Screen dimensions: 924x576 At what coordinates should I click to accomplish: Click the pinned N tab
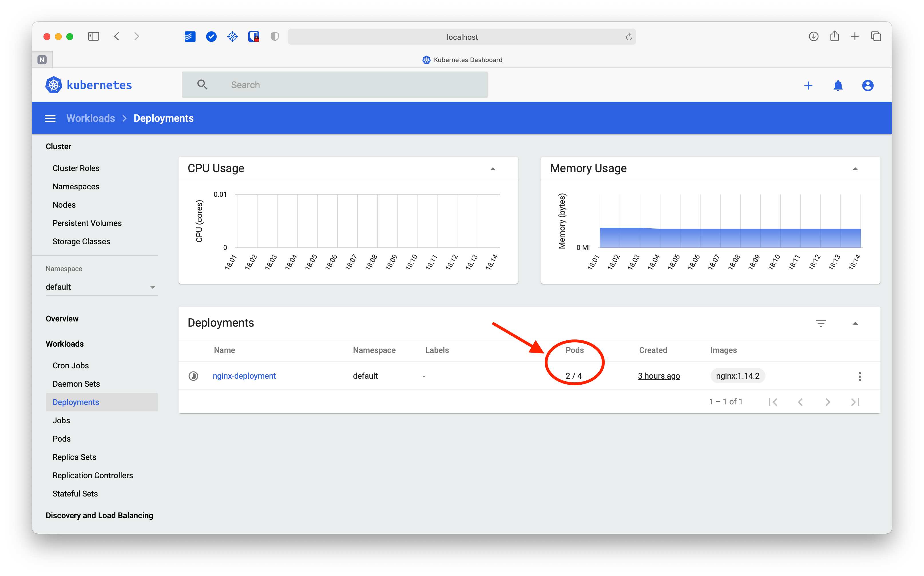click(42, 60)
